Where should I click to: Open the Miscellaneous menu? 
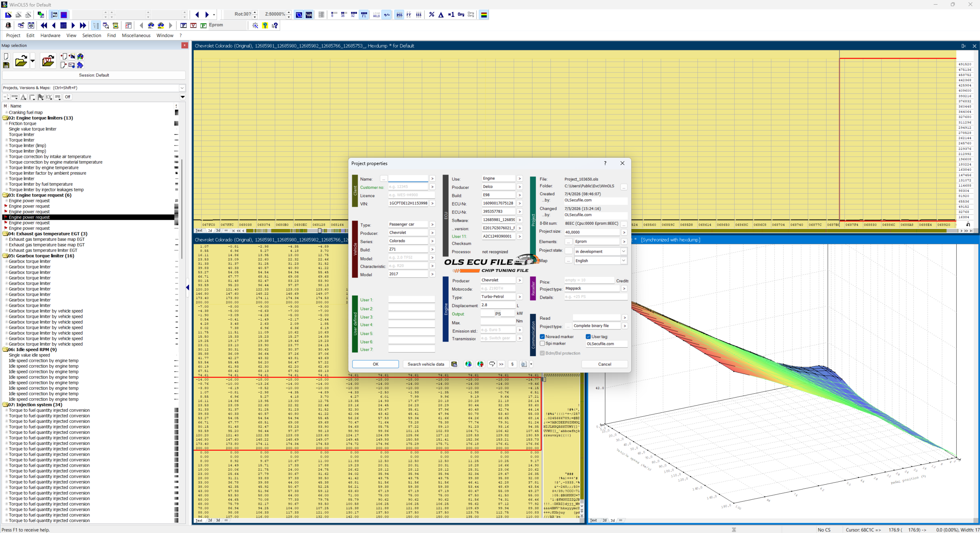click(136, 35)
